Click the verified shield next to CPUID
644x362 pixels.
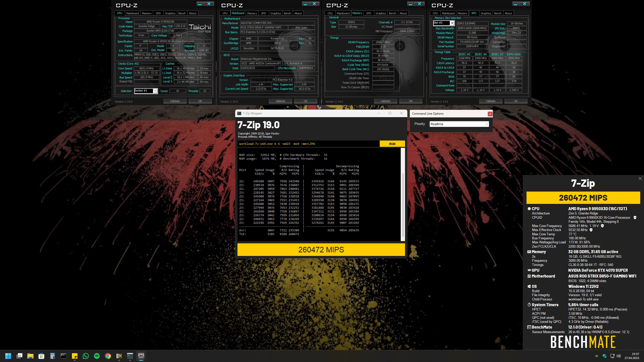coord(635,217)
